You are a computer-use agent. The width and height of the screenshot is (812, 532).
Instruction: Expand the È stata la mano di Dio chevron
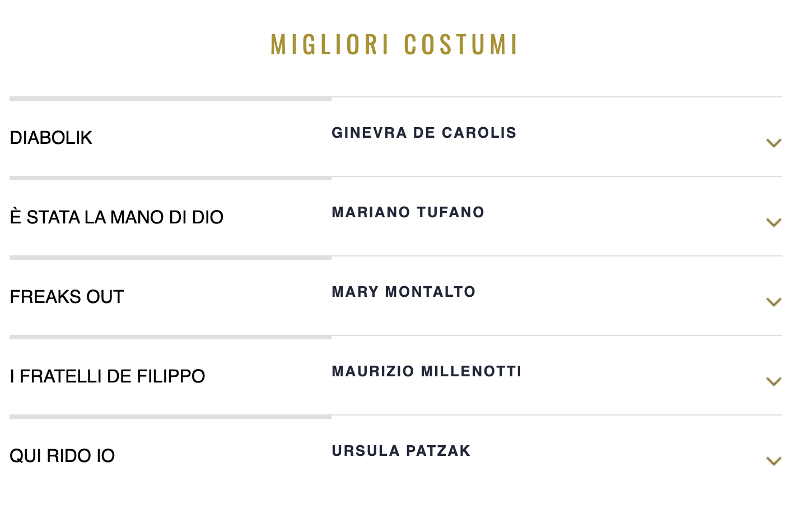[773, 222]
